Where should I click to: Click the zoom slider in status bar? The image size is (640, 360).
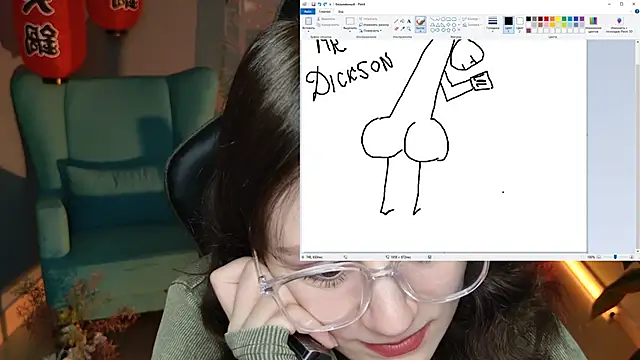615,257
